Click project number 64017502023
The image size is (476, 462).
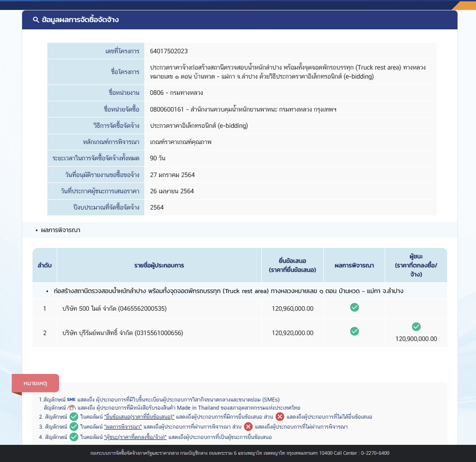pyautogui.click(x=169, y=51)
